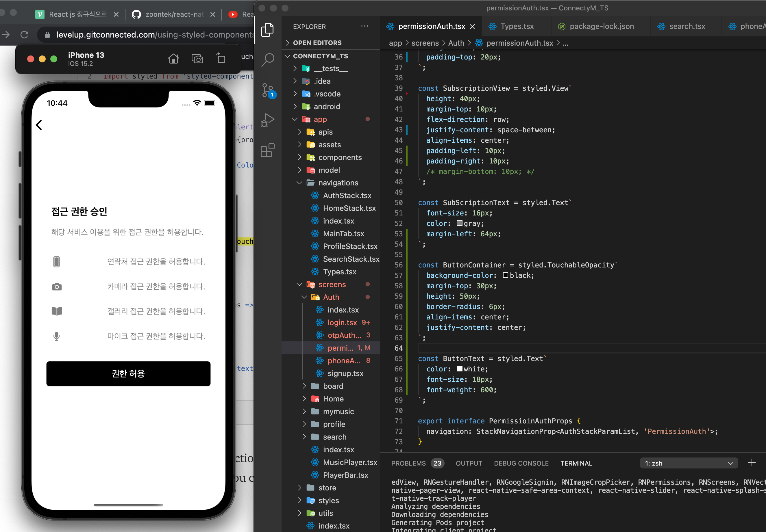Open the Extensions view icon
Image resolution: width=766 pixels, height=532 pixels.
tap(268, 150)
